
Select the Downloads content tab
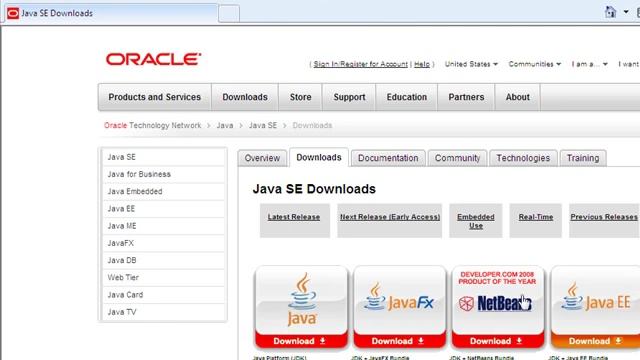(319, 158)
